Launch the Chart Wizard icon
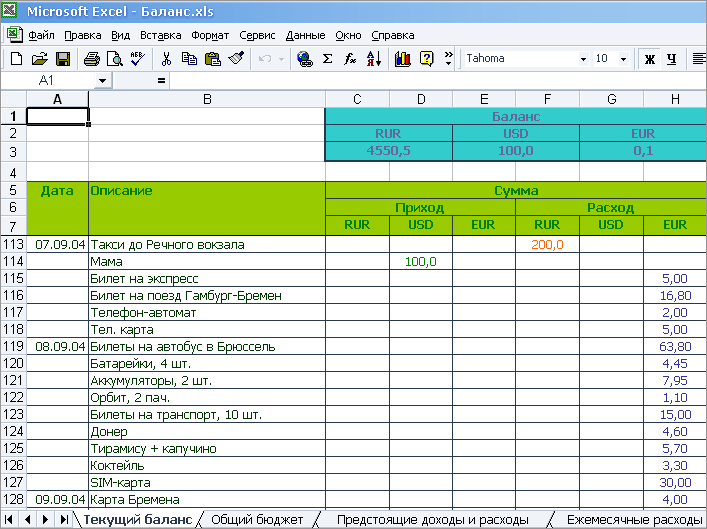707x529 pixels. [x=402, y=59]
